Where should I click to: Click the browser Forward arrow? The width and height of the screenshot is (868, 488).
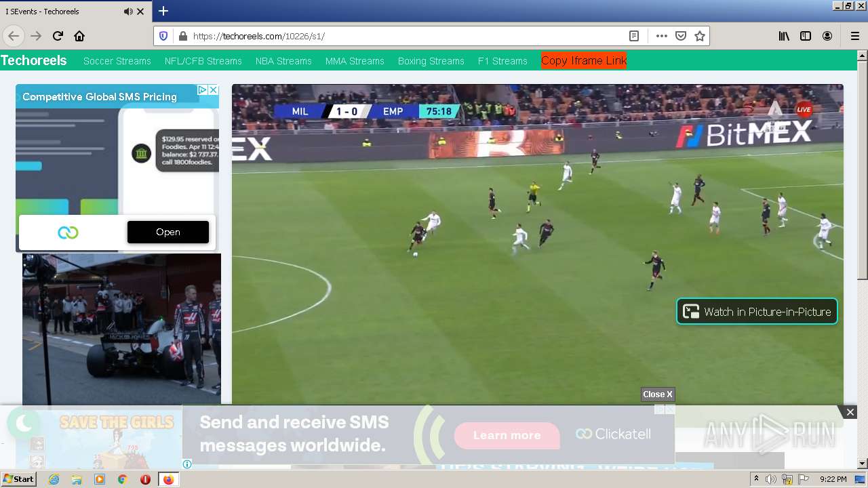click(36, 36)
